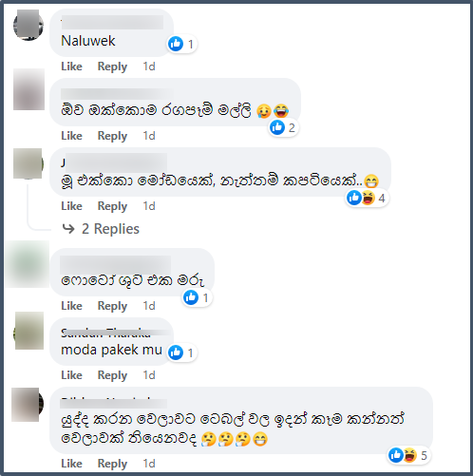Open the avatar of the last commenter
Image resolution: width=473 pixels, height=476 pixels.
click(x=28, y=405)
